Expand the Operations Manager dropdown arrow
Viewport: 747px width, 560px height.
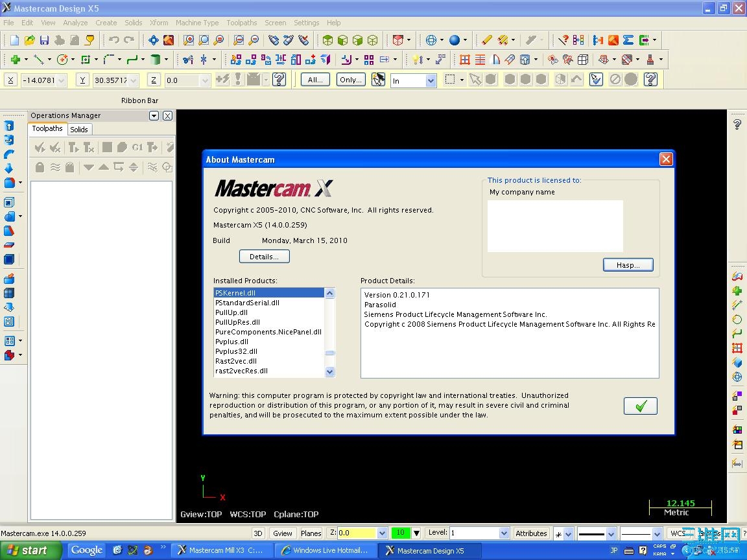pos(154,116)
